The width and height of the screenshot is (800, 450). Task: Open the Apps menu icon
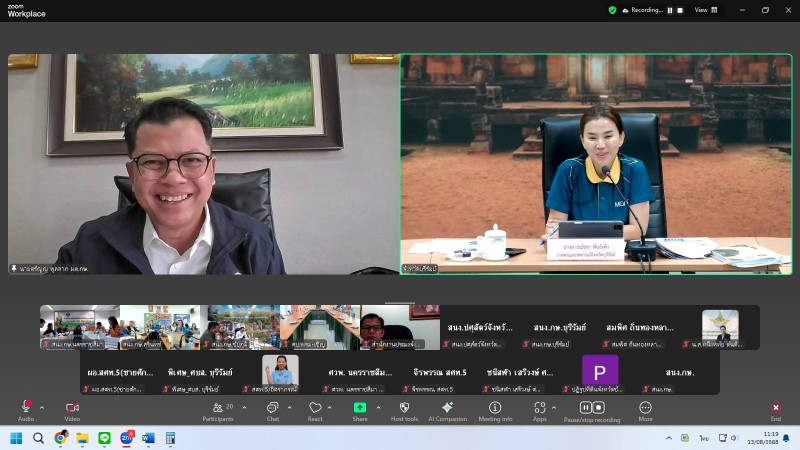540,408
